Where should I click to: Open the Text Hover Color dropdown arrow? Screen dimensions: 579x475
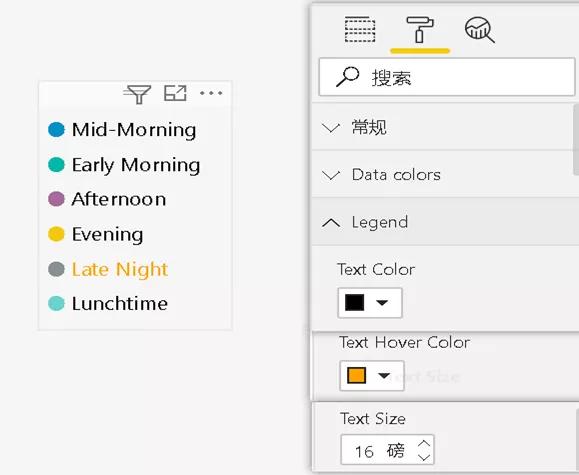[x=384, y=376]
